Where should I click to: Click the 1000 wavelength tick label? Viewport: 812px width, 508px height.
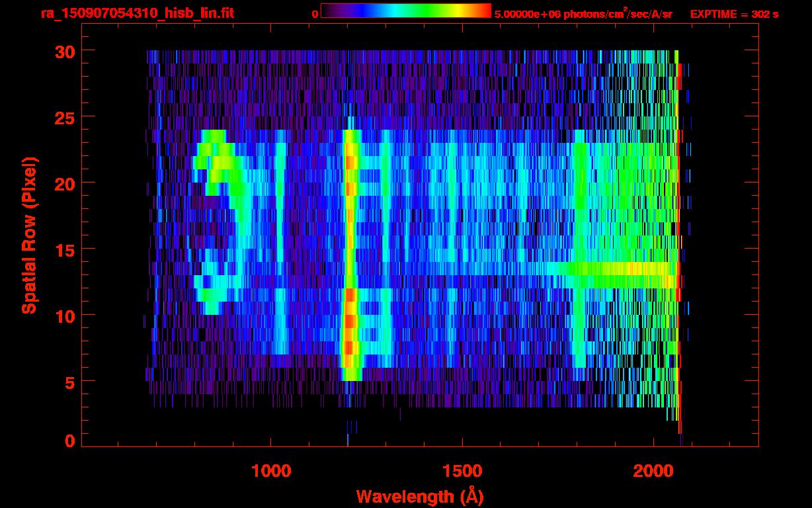[x=271, y=471]
